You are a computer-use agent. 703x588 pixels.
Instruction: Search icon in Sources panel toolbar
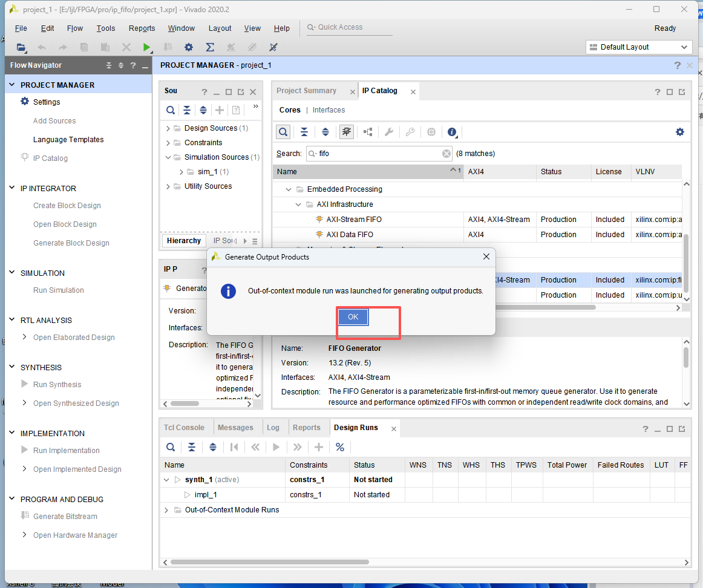[x=171, y=110]
